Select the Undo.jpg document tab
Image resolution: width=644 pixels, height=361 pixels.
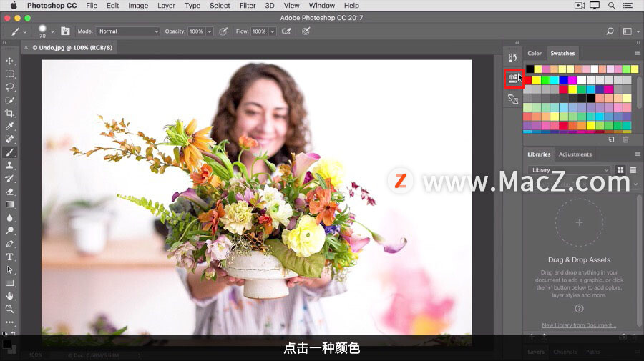[72, 48]
